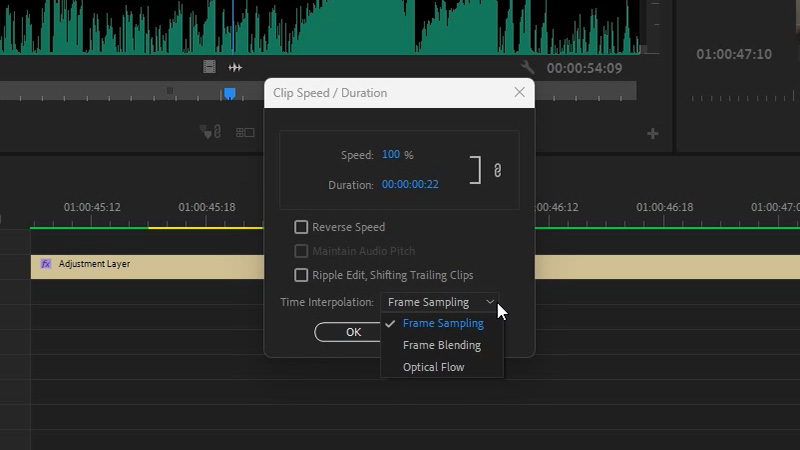
Task: Click the fx badge on Adjustment Layer
Action: (46, 264)
